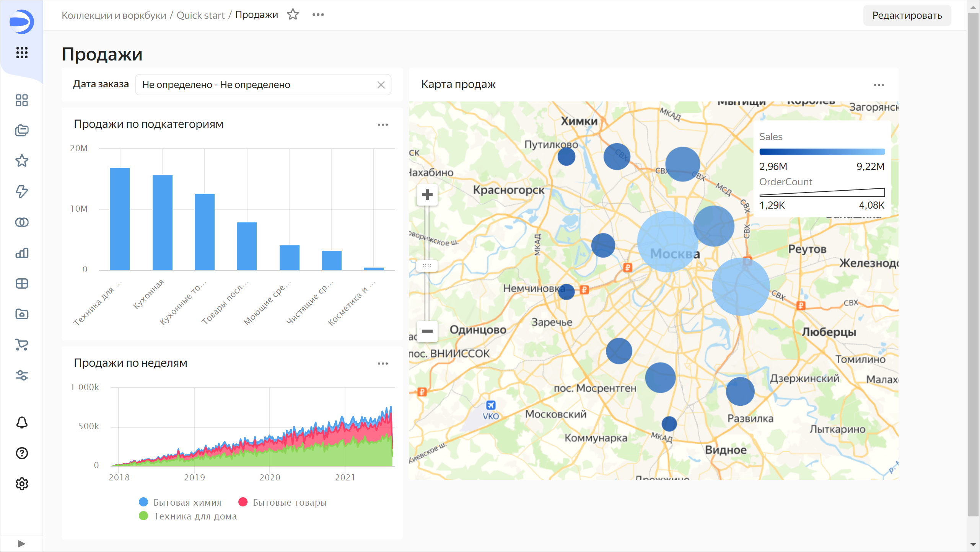Open the help question mark icon
980x552 pixels.
pyautogui.click(x=22, y=453)
